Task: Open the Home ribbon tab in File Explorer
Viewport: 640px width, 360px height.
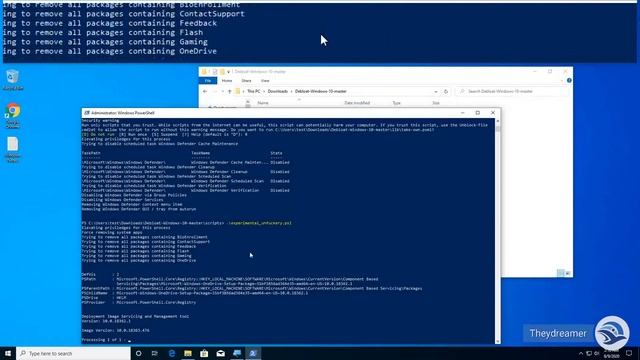Action: [227, 81]
